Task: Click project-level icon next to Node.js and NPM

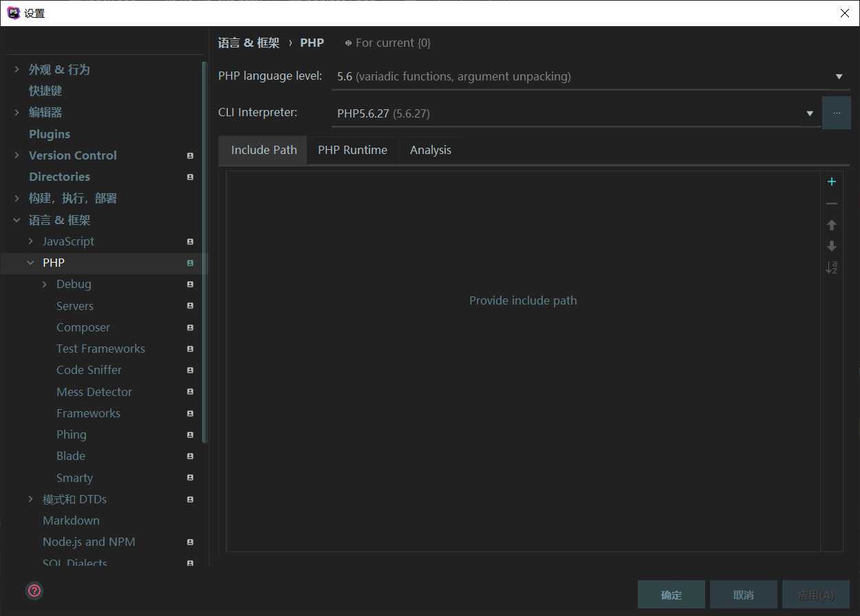Action: pos(191,542)
